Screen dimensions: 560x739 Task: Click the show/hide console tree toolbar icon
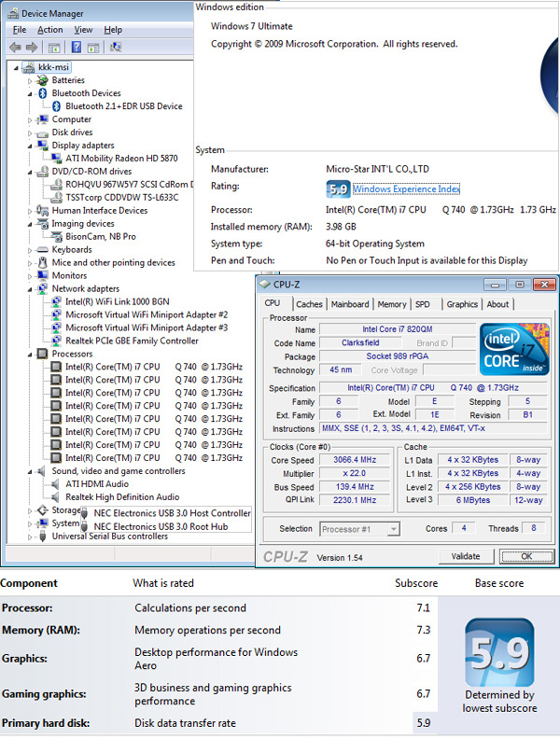pyautogui.click(x=54, y=48)
